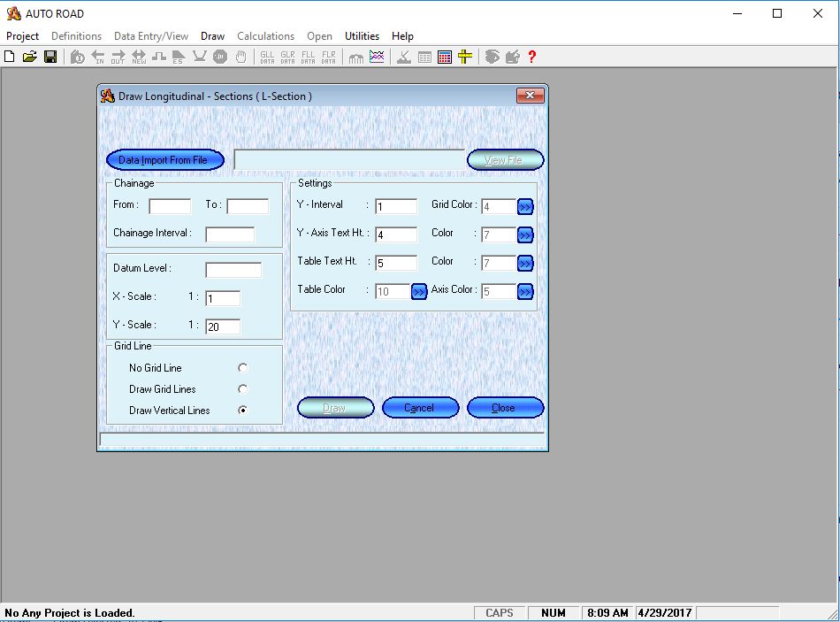840x622 pixels.
Task: Click the colored line graph icon
Action: tap(377, 57)
